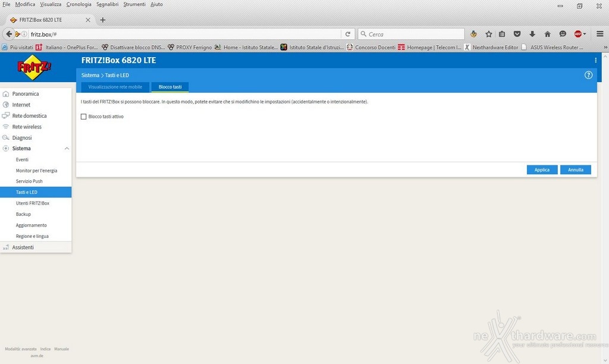Show more bookmarks with the chevron
Viewport: 609px width, 364px height.
coord(605,47)
